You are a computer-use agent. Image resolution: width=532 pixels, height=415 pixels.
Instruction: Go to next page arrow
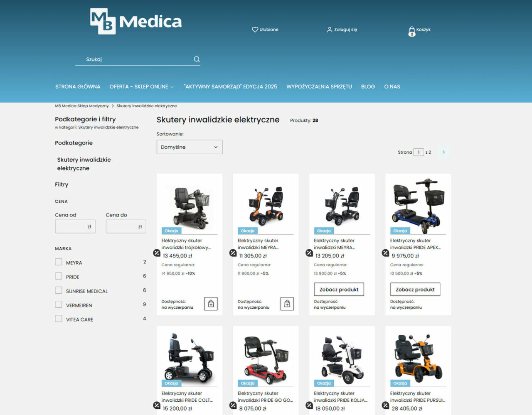point(443,152)
